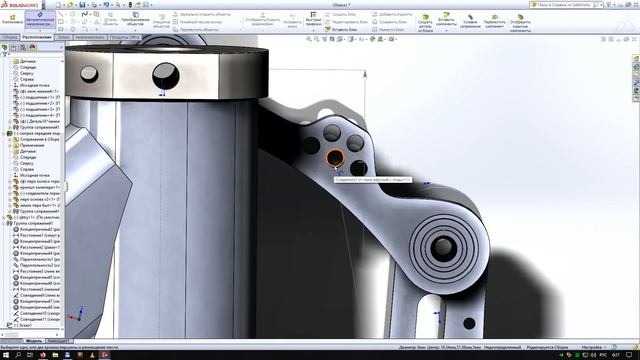The height and width of the screenshot is (360, 640).
Task: Click Зеркально отразить объекты
Action: 202,14
